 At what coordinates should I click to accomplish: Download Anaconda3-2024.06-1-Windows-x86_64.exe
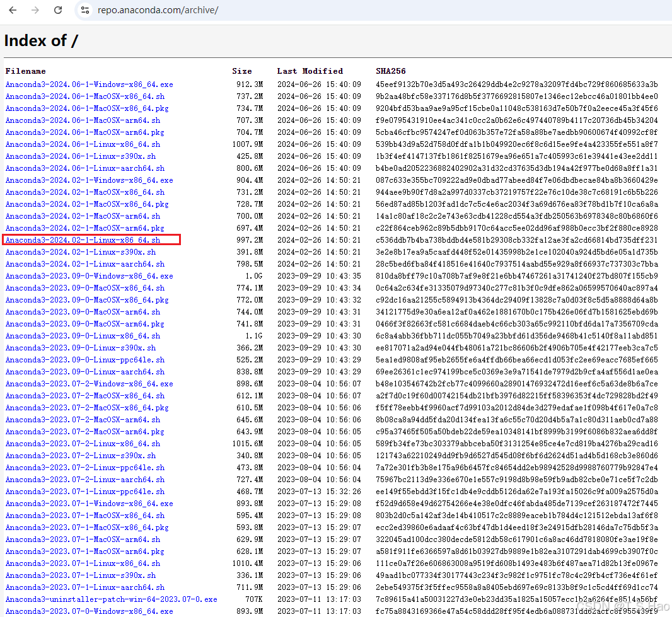[89, 84]
